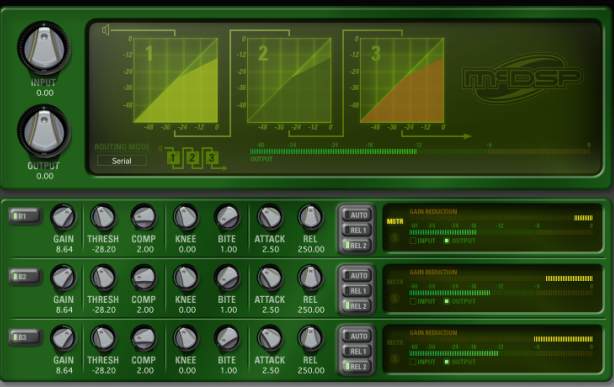This screenshot has width=614, height=387.
Task: Toggle the B2 band bypass button
Action: tap(25, 277)
